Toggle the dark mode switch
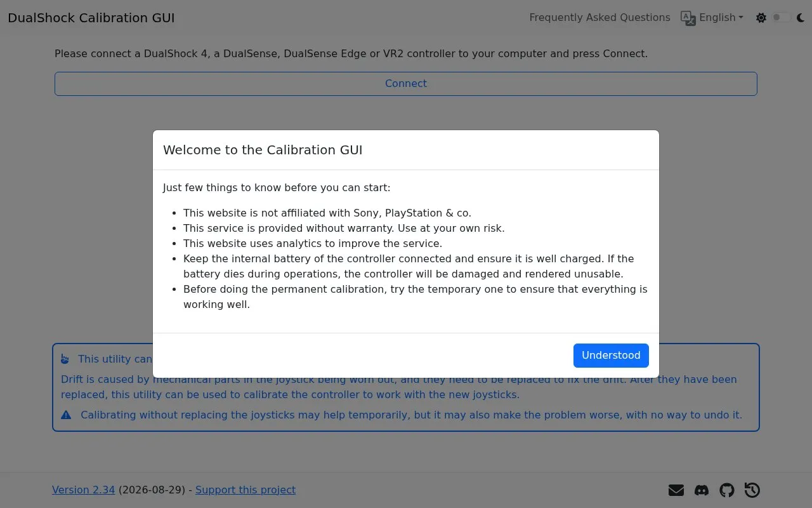This screenshot has height=508, width=812. (x=781, y=18)
